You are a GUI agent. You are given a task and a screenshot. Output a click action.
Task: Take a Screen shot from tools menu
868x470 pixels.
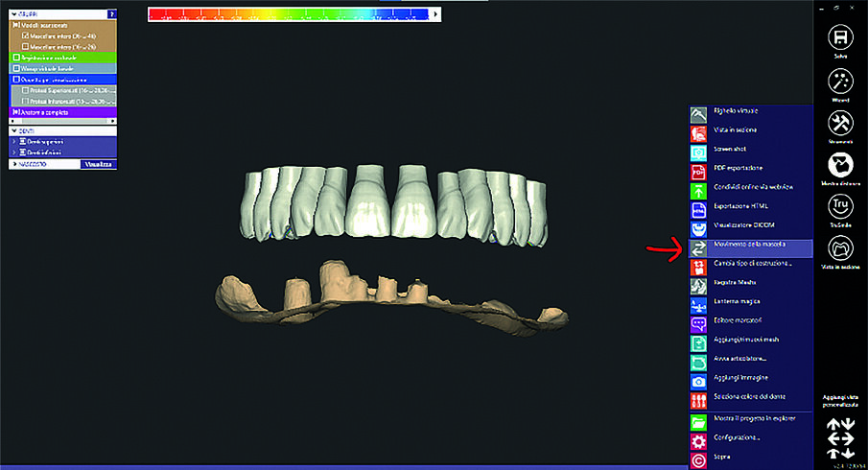click(750, 153)
